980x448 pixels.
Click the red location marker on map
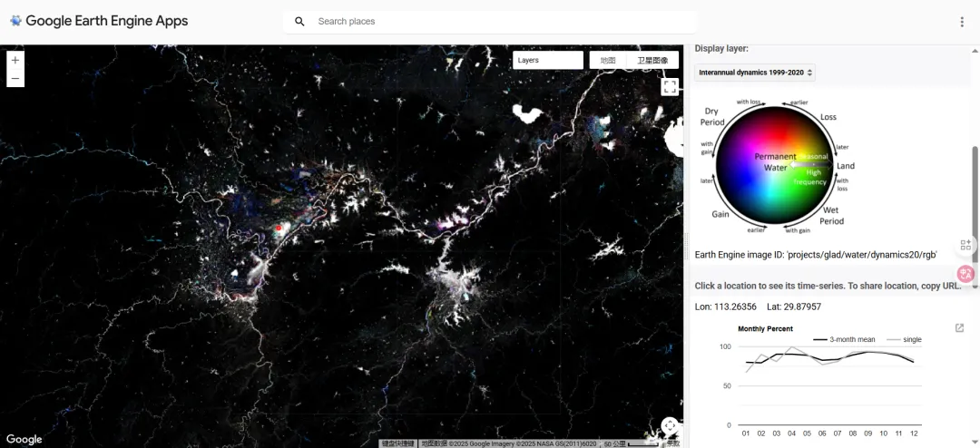pos(279,228)
